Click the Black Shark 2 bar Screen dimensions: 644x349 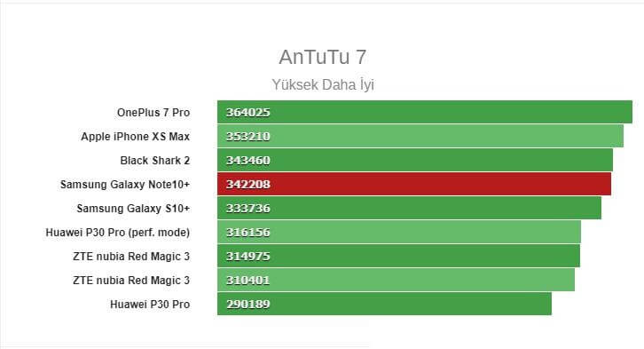coord(415,160)
